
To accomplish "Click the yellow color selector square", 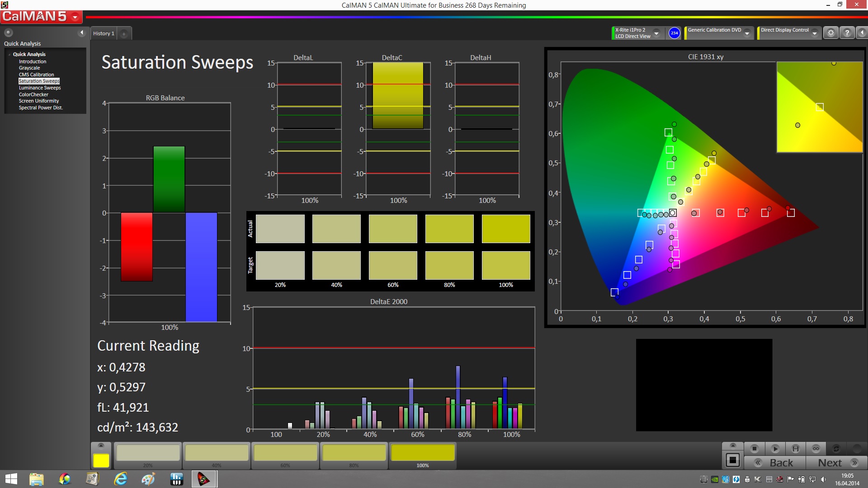I will tap(101, 460).
